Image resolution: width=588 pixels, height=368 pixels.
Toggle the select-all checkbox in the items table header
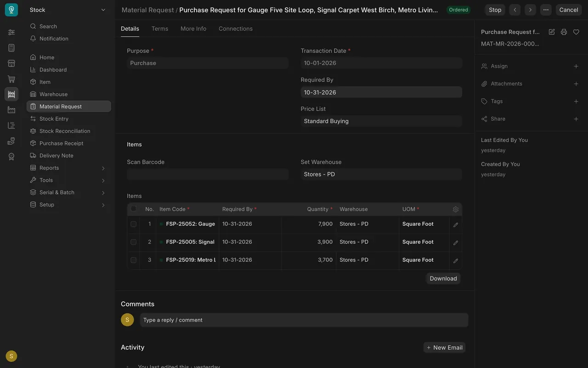click(134, 208)
